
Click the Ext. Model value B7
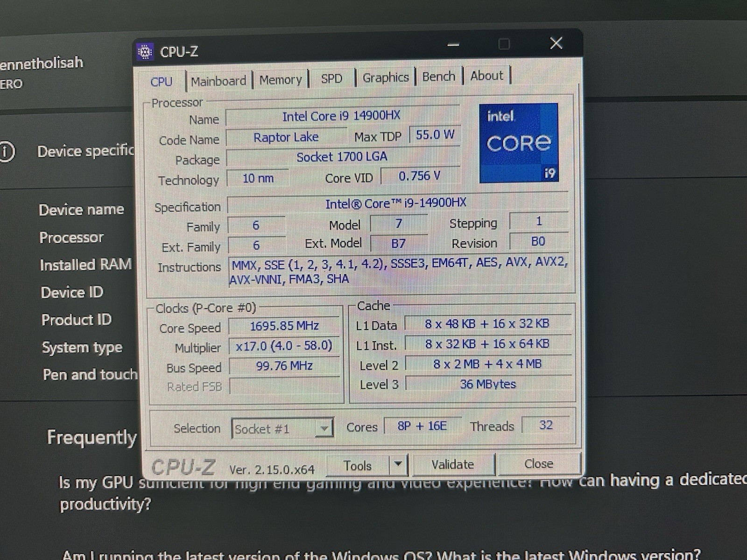pos(398,244)
